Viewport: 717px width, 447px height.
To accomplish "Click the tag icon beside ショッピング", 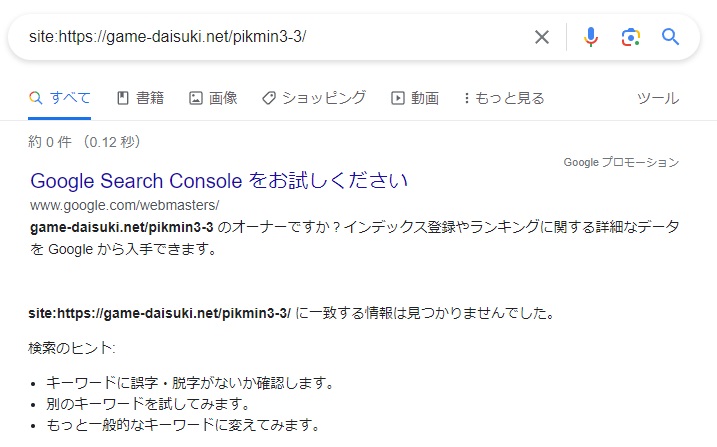I will pos(269,98).
